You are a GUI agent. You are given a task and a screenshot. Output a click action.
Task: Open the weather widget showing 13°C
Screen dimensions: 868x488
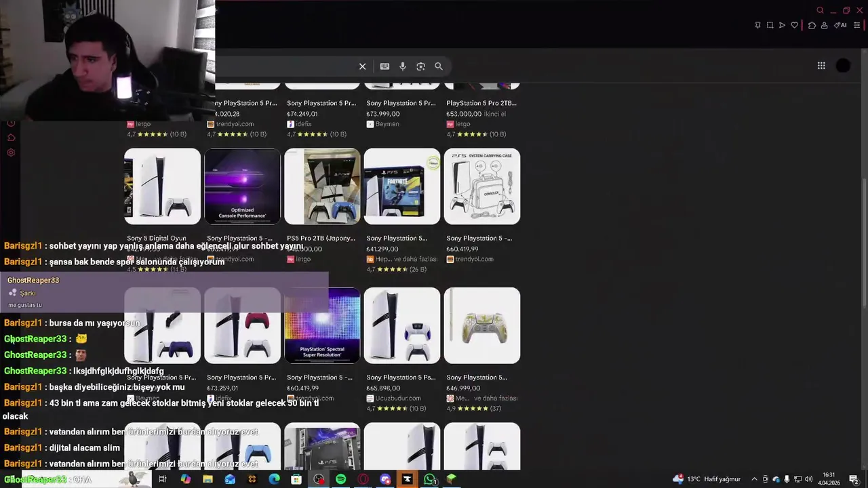tap(707, 479)
